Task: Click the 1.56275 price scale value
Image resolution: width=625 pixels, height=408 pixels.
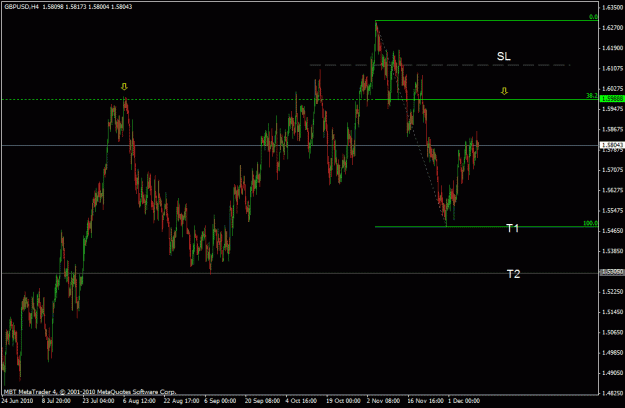Action: [x=612, y=190]
